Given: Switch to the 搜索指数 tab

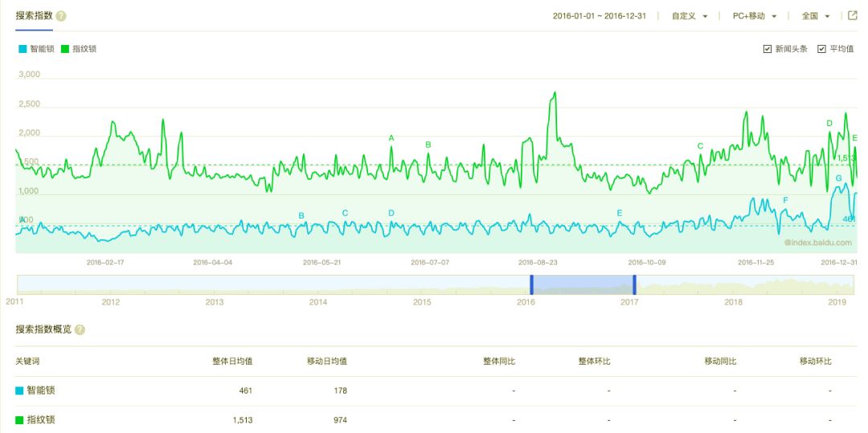Looking at the screenshot, I should click(34, 15).
